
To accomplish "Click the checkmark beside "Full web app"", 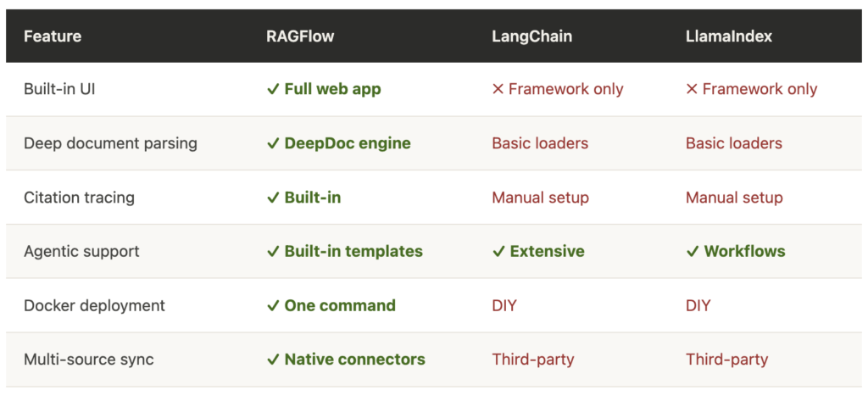I will pos(273,89).
